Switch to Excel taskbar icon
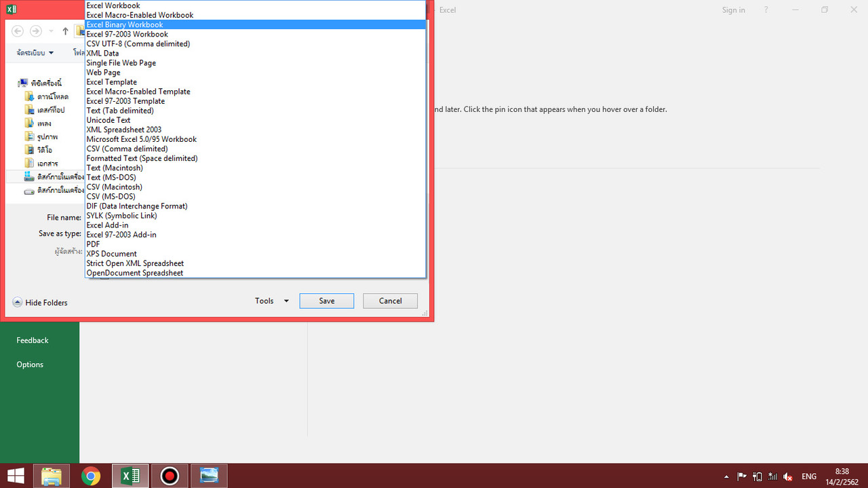The width and height of the screenshot is (868, 488). point(130,476)
